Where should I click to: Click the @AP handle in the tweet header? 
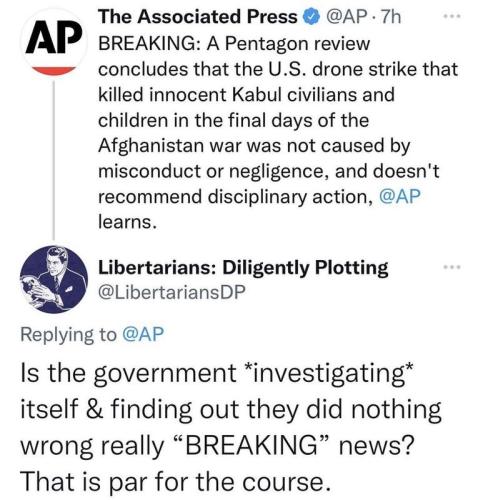tap(348, 17)
